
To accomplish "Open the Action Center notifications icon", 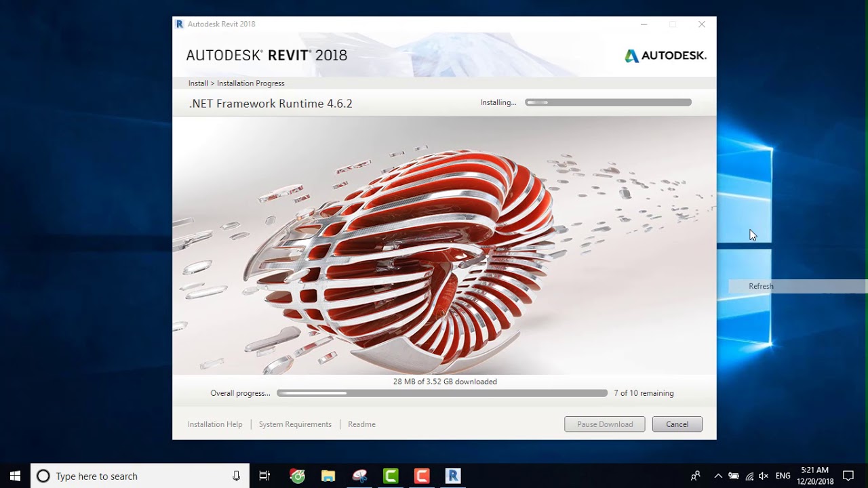I will [x=848, y=476].
